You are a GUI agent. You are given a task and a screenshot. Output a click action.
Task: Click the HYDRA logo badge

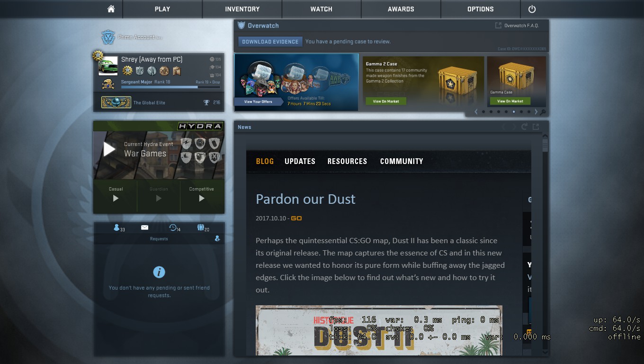(x=200, y=126)
